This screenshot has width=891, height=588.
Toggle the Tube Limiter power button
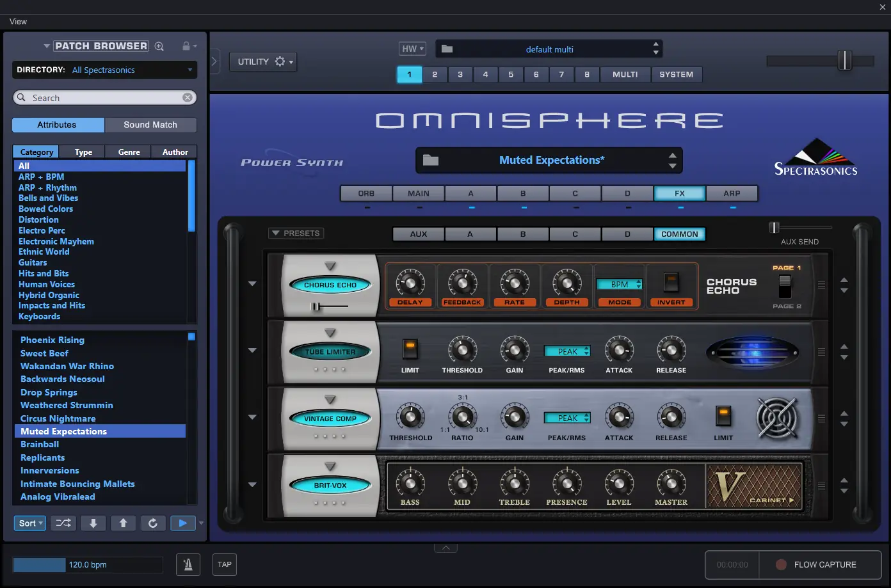click(x=330, y=352)
